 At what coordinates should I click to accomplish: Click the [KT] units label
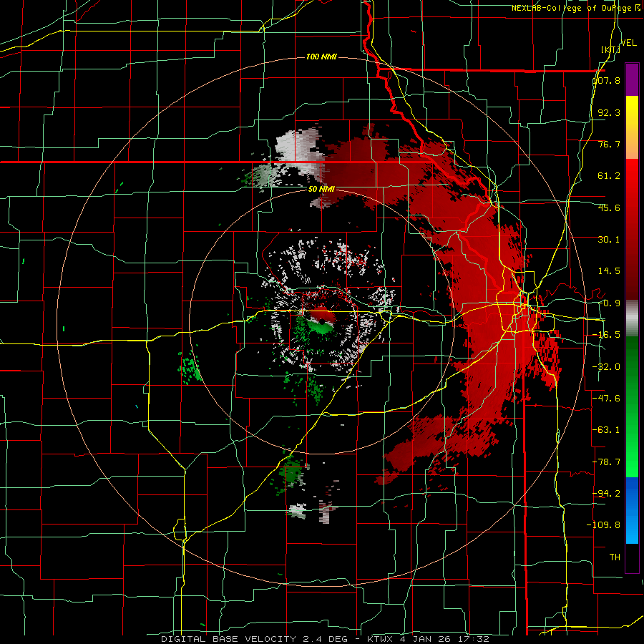point(610,49)
